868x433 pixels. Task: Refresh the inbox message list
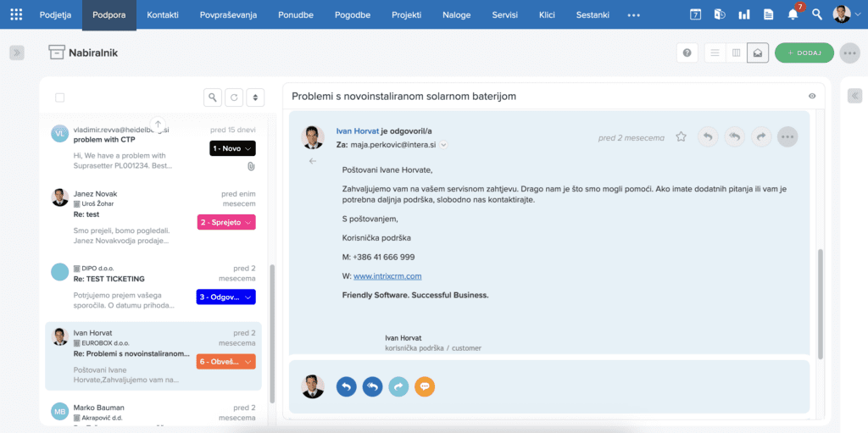[234, 97]
